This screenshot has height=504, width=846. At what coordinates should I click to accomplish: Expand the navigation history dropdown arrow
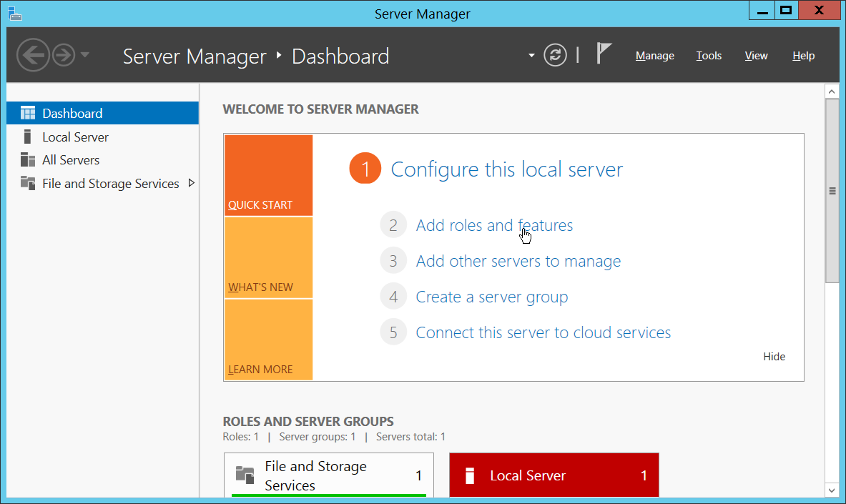pyautogui.click(x=85, y=55)
